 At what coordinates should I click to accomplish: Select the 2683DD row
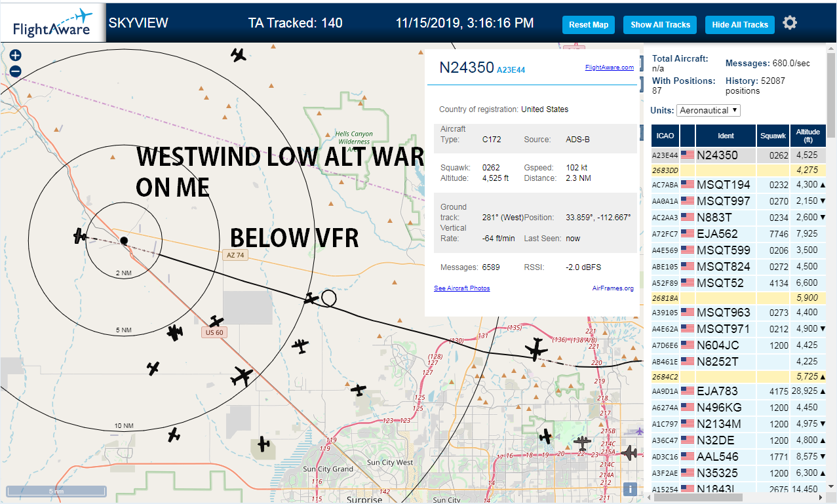tap(738, 170)
